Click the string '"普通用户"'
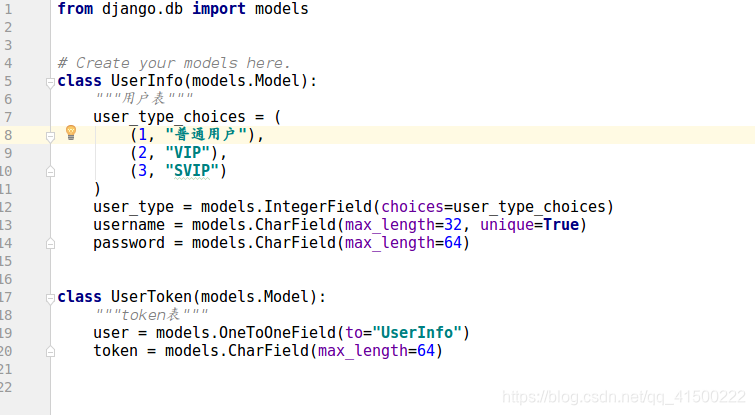The width and height of the screenshot is (755, 415). [x=206, y=134]
